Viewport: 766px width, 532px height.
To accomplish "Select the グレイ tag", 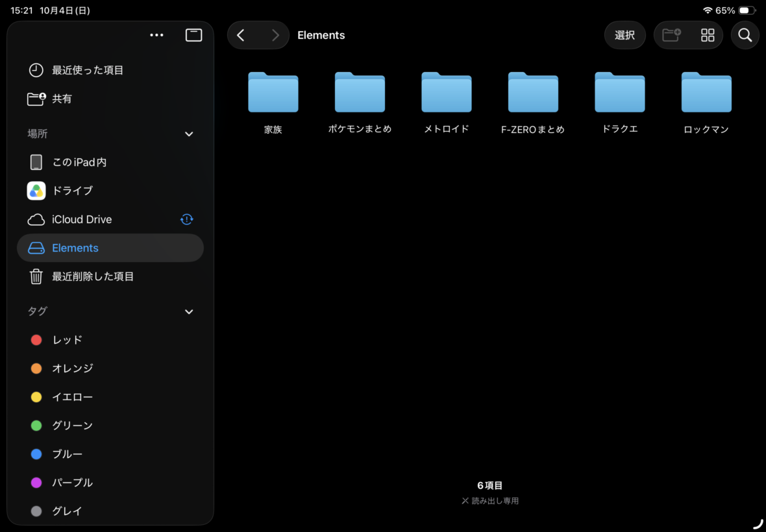I will click(110, 511).
